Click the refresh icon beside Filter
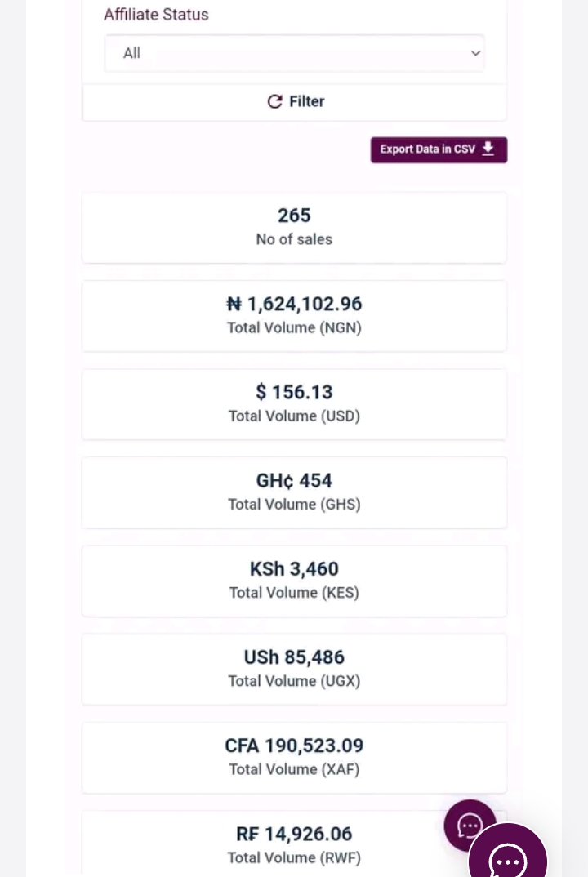Viewport: 588px width, 877px height. [274, 101]
